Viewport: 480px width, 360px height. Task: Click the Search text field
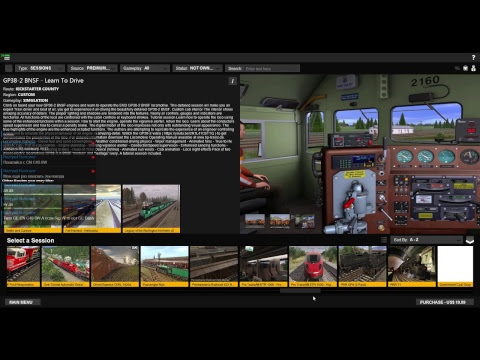pyautogui.click(x=262, y=68)
